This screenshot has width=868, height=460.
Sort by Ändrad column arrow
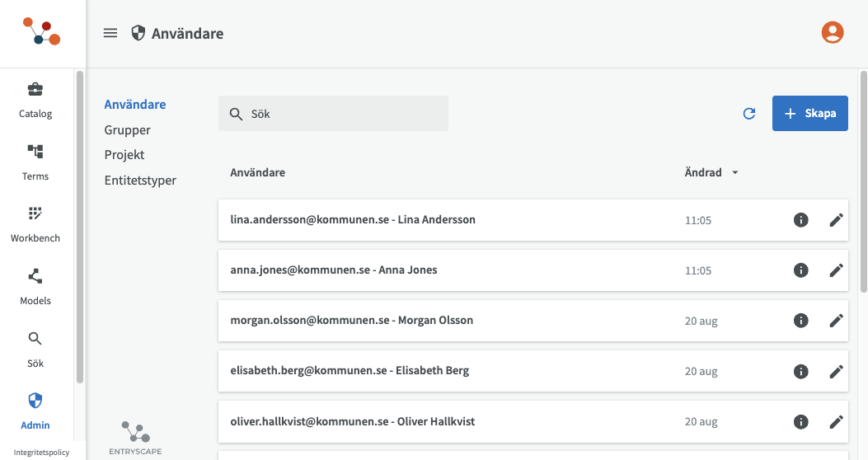pos(735,173)
